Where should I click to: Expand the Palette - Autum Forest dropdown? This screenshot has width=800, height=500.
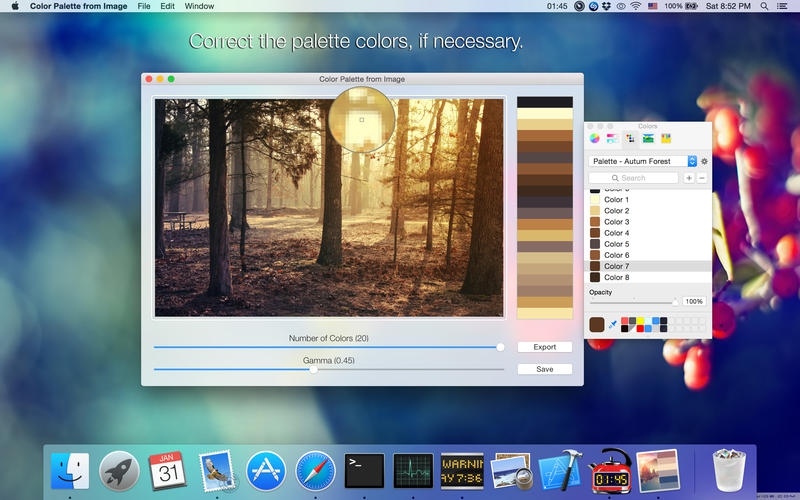(692, 161)
